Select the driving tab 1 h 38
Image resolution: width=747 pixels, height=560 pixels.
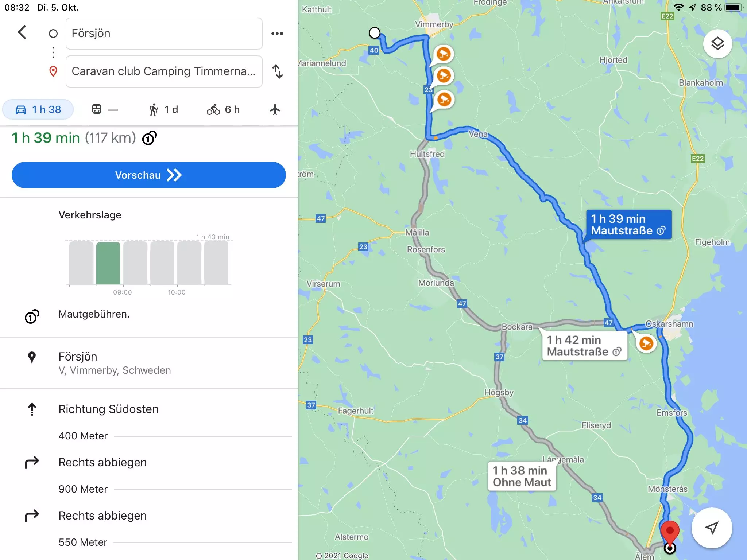[x=38, y=109]
